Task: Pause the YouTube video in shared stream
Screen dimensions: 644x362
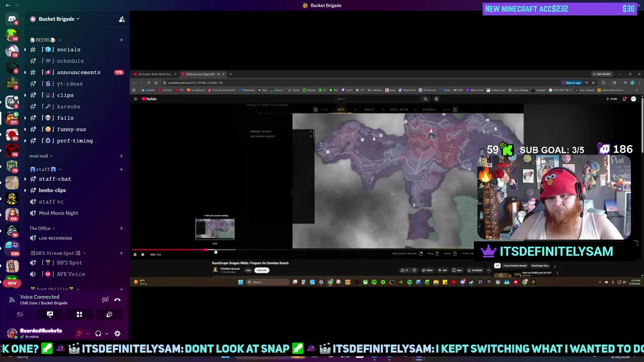Action: [135, 254]
